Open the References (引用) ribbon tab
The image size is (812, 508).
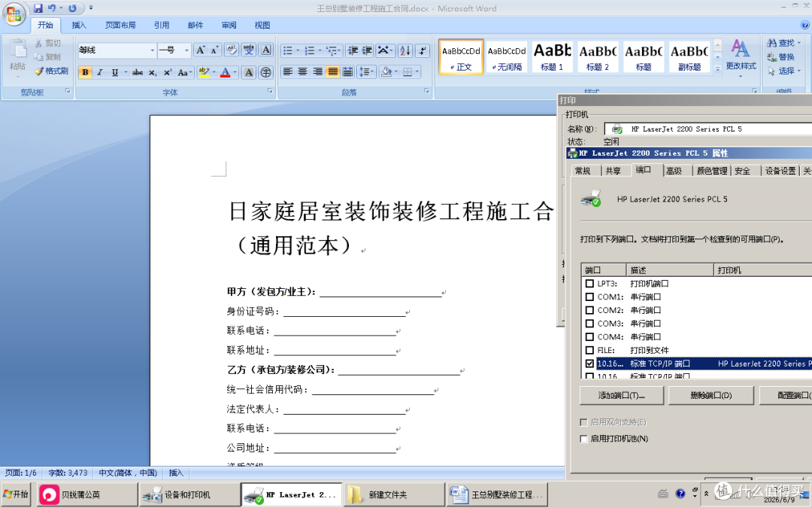pos(161,25)
